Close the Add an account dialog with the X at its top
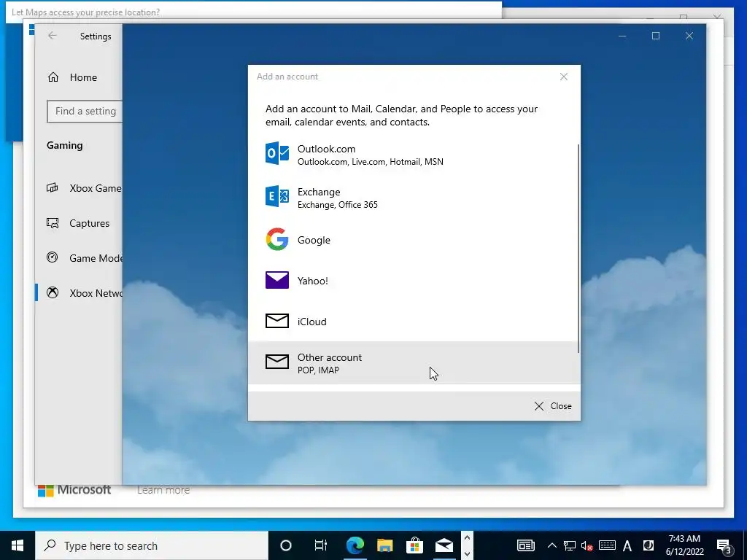The width and height of the screenshot is (747, 560). click(x=564, y=77)
